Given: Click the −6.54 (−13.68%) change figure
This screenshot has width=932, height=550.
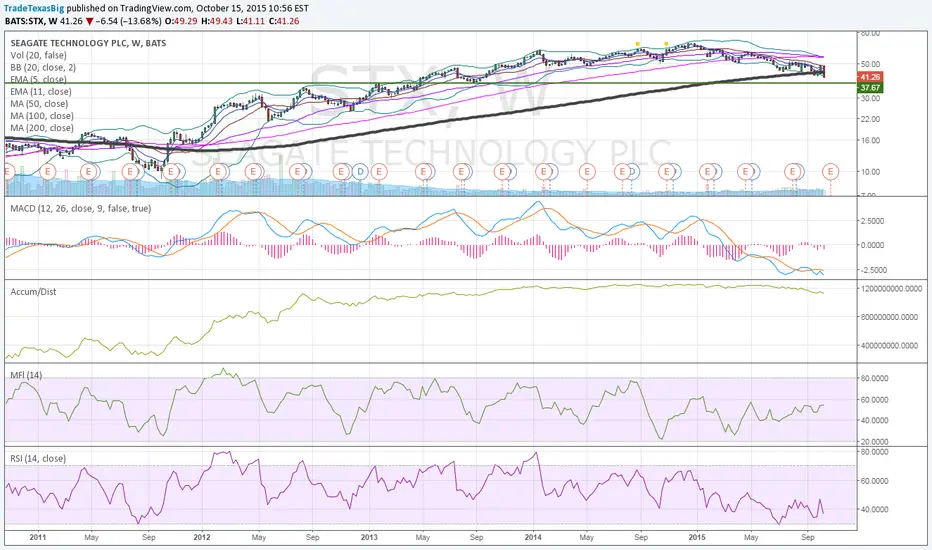Looking at the screenshot, I should click(128, 21).
